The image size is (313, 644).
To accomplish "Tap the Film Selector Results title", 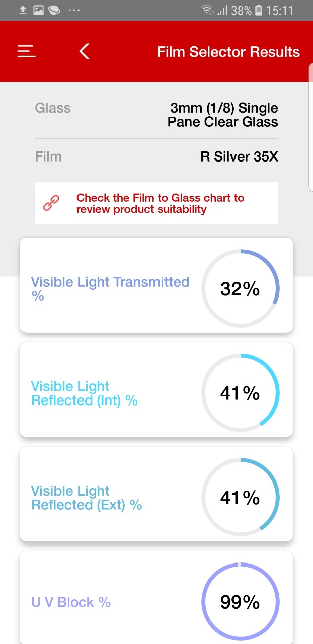I will (228, 52).
